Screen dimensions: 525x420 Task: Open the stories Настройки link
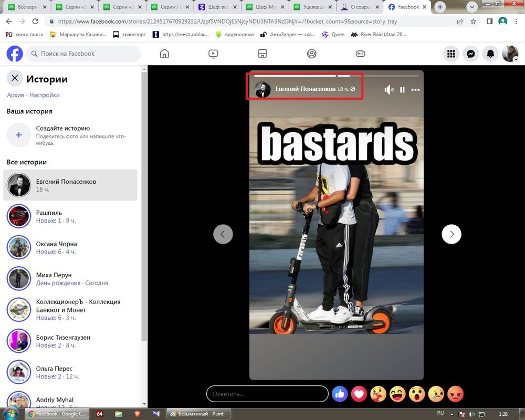tap(45, 95)
